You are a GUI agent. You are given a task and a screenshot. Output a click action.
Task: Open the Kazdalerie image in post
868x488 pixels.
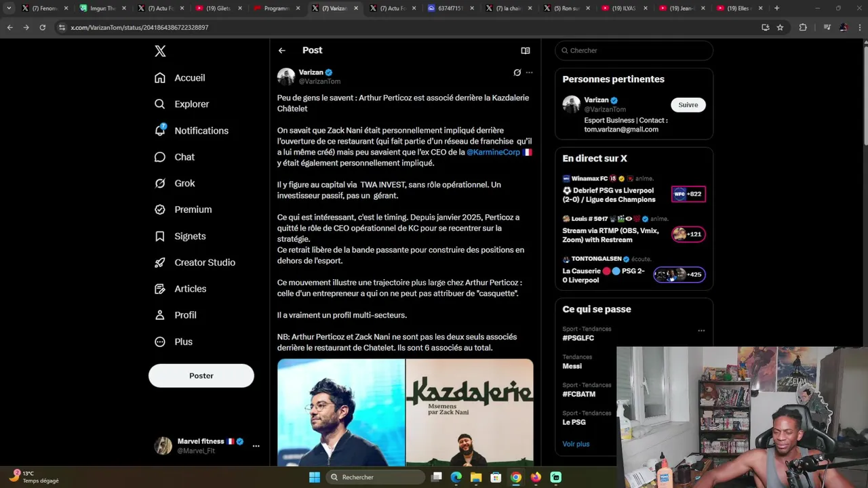point(469,412)
